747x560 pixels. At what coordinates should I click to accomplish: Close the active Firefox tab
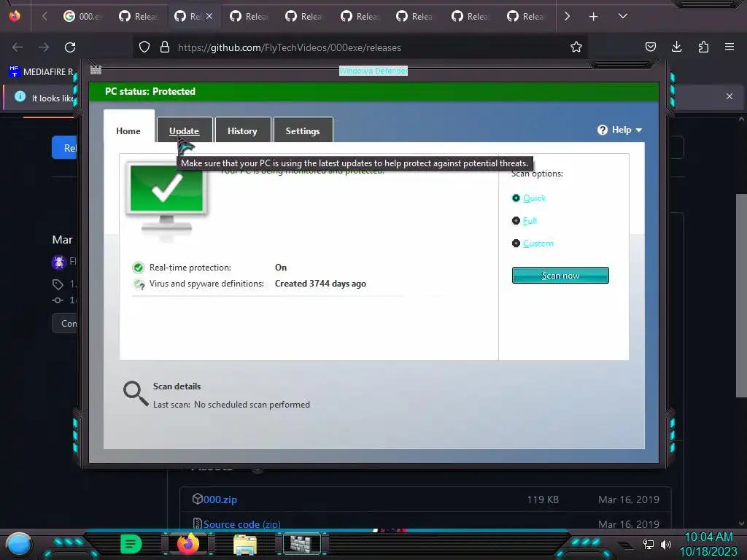(x=209, y=16)
